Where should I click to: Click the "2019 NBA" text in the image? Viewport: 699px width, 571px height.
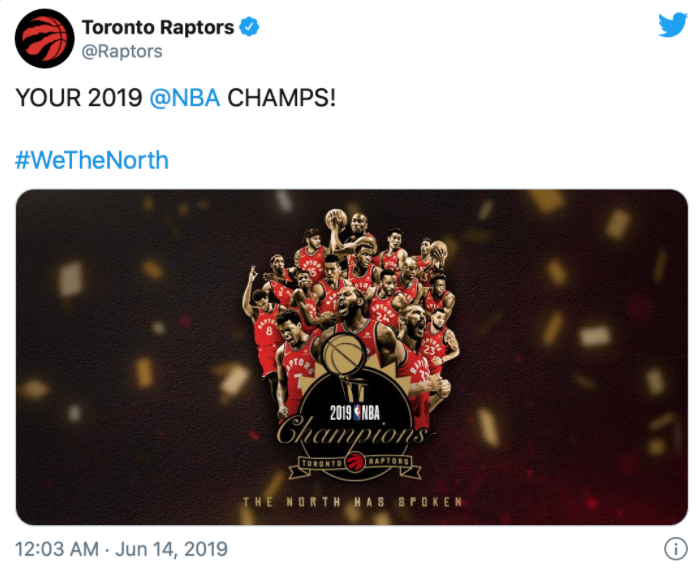click(351, 412)
